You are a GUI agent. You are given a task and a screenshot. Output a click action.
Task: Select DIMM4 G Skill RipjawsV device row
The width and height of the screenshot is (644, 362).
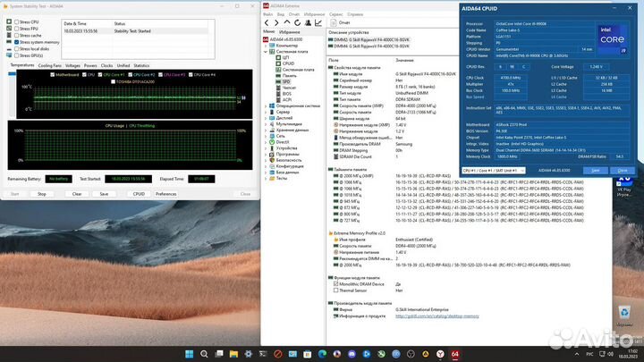point(369,46)
